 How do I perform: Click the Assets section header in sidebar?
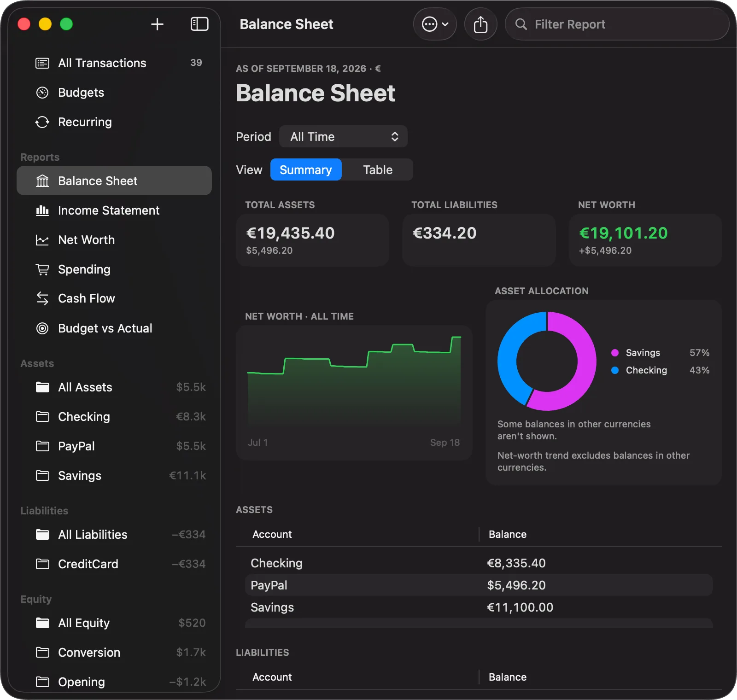coord(37,363)
